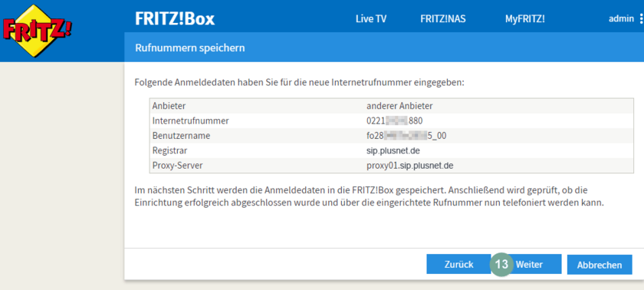Select the Internetrufnummer value starting 0221

(x=394, y=120)
